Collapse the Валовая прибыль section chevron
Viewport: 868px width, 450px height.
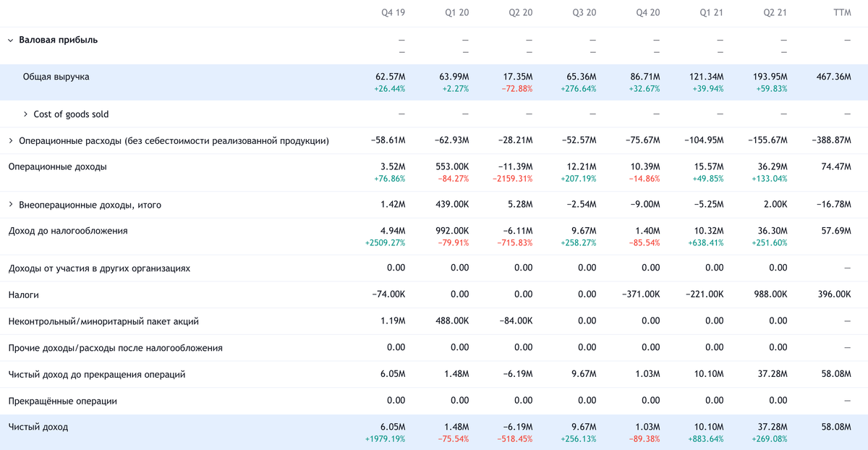10,41
